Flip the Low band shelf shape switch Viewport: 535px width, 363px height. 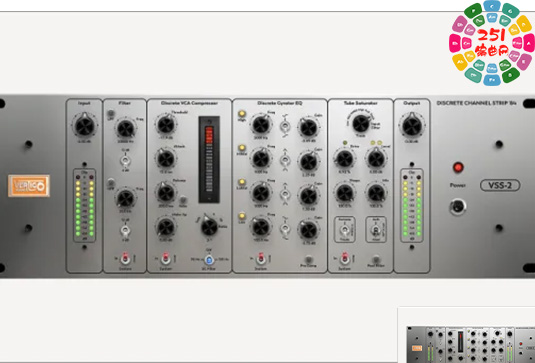point(285,228)
